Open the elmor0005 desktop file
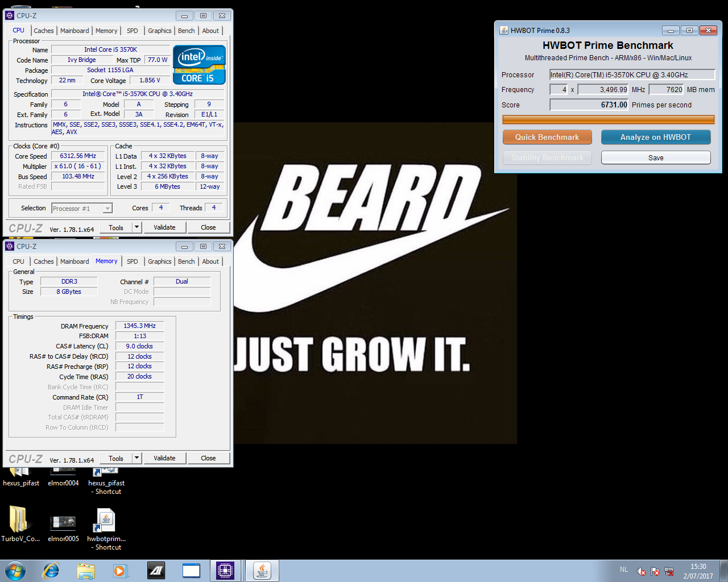Image resolution: width=728 pixels, height=582 pixels. coord(63,529)
